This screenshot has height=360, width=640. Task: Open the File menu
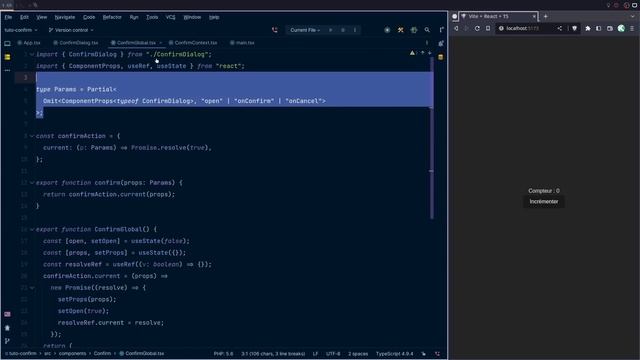click(8, 17)
